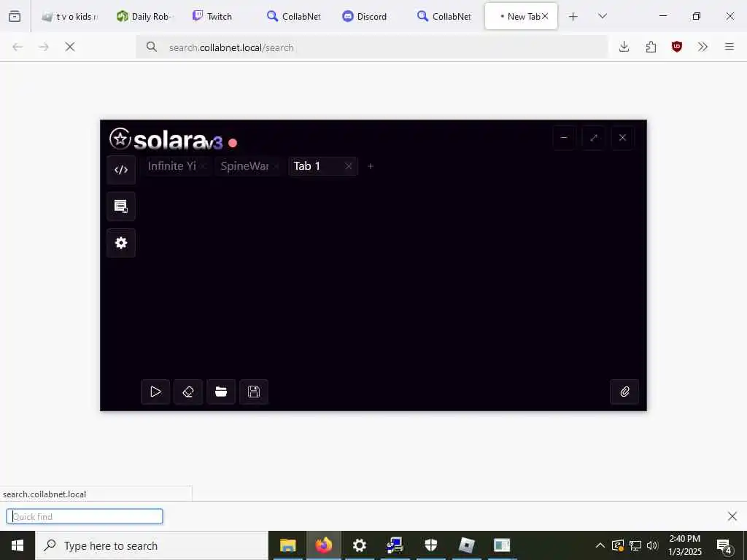Viewport: 747px width, 560px height.
Task: Open the window panel taskbar app
Action: click(502, 545)
